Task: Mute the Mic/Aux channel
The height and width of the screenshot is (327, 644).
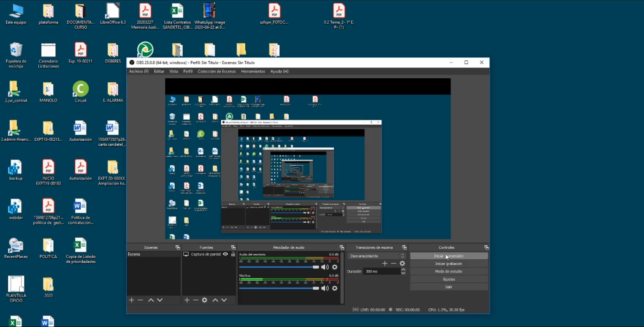Action: coord(325,288)
